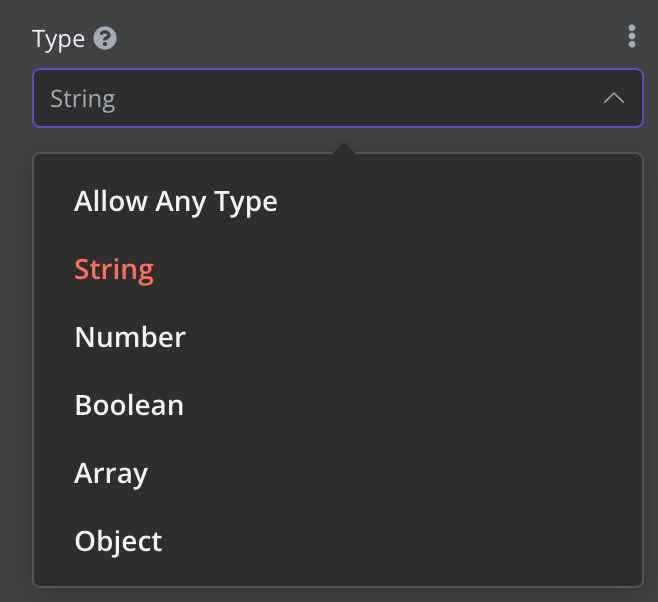
Task: Click Object at the bottom of the list
Action: click(x=118, y=541)
